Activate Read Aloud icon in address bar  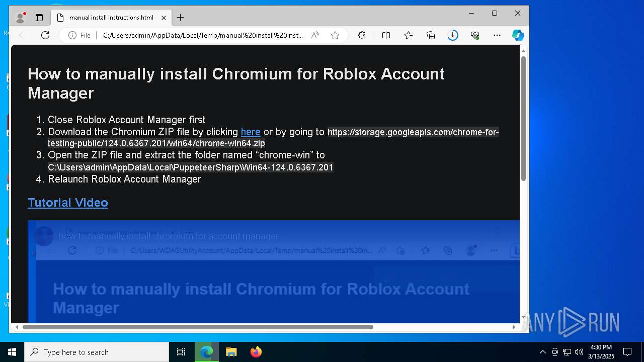tap(315, 35)
